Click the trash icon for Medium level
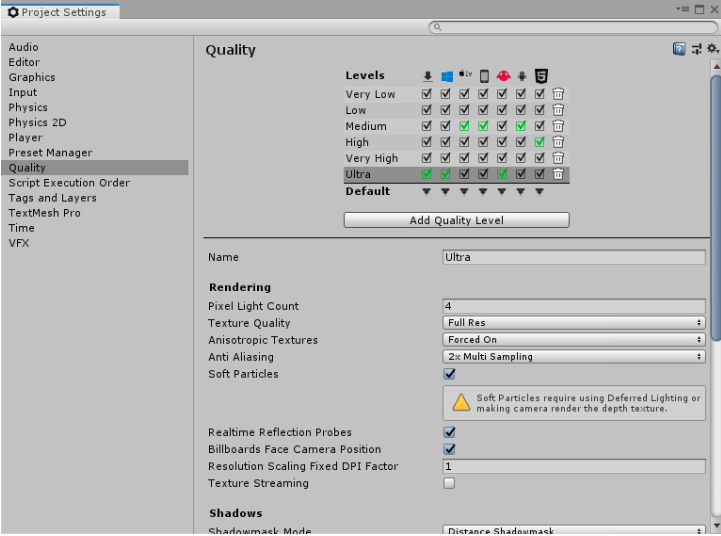Viewport: 721px width, 536px height. coord(558,126)
